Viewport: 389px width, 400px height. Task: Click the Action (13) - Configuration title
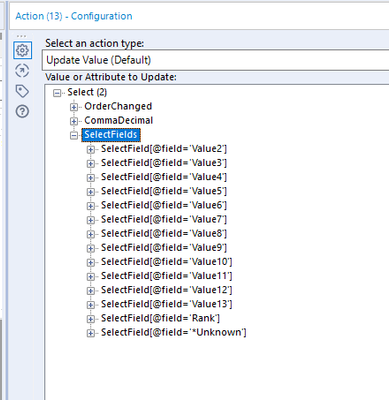(74, 16)
